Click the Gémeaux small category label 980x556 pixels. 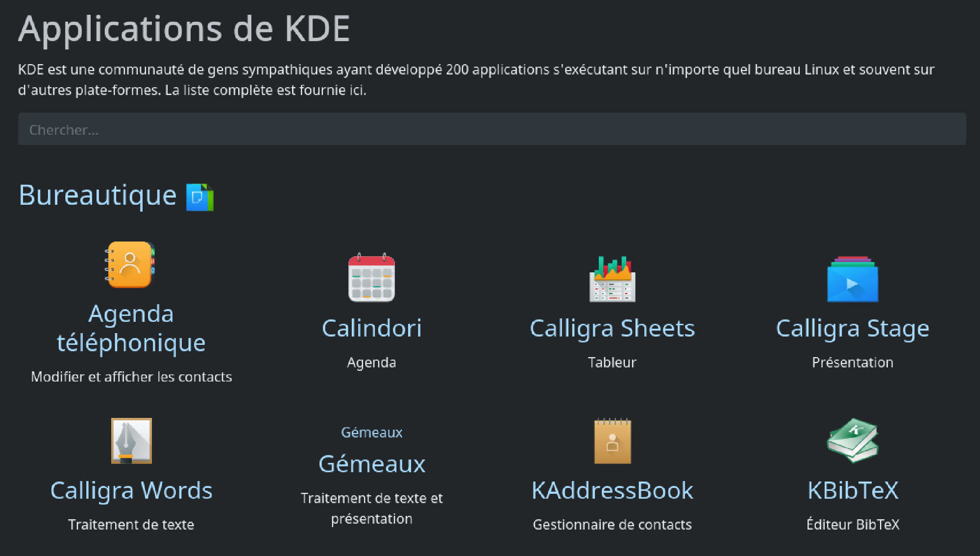[x=371, y=432]
